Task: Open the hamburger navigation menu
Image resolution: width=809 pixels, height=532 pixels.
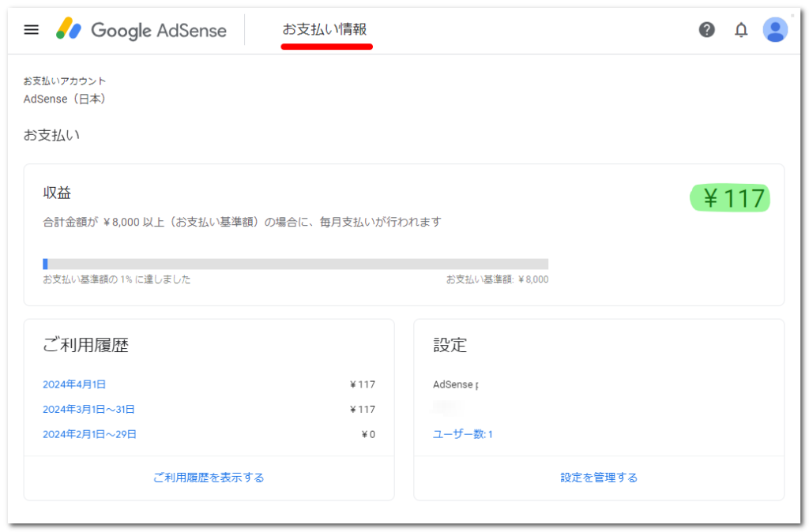Action: click(x=32, y=30)
